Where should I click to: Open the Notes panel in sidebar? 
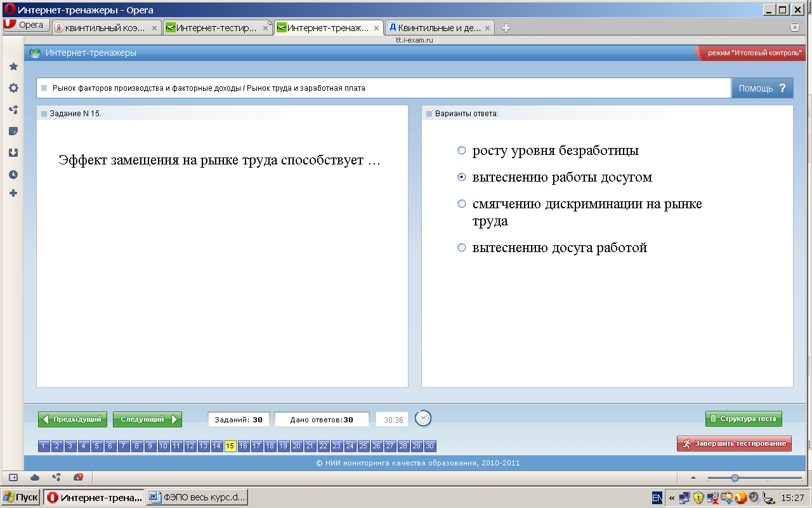point(13,131)
